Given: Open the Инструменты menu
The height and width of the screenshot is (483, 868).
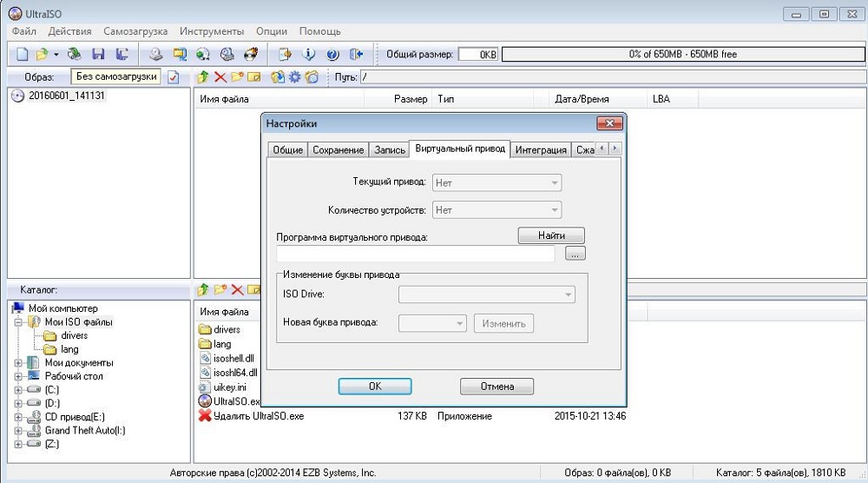Looking at the screenshot, I should (x=212, y=31).
